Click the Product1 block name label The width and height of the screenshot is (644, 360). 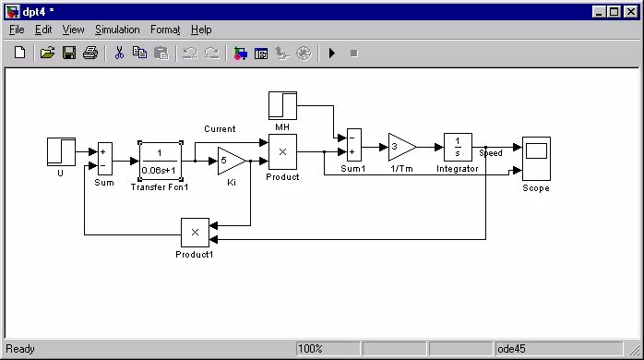195,255
